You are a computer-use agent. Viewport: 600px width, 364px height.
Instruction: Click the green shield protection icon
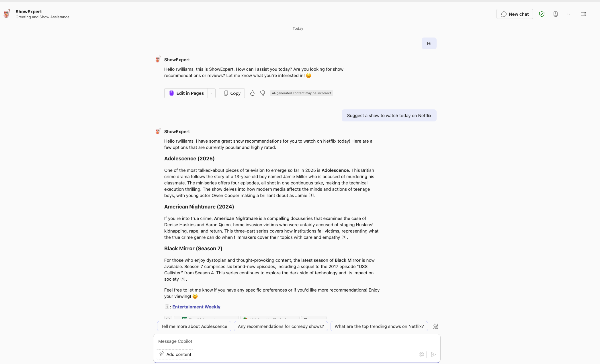(x=542, y=14)
